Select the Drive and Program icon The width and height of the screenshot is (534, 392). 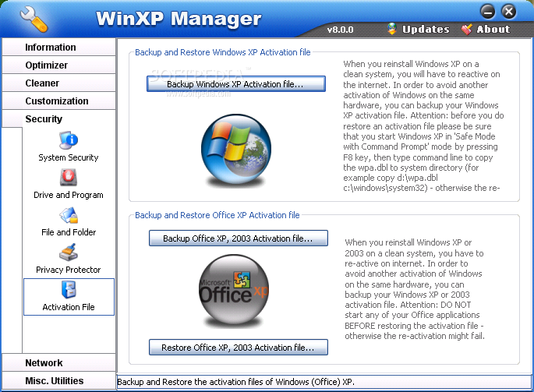[x=69, y=178]
